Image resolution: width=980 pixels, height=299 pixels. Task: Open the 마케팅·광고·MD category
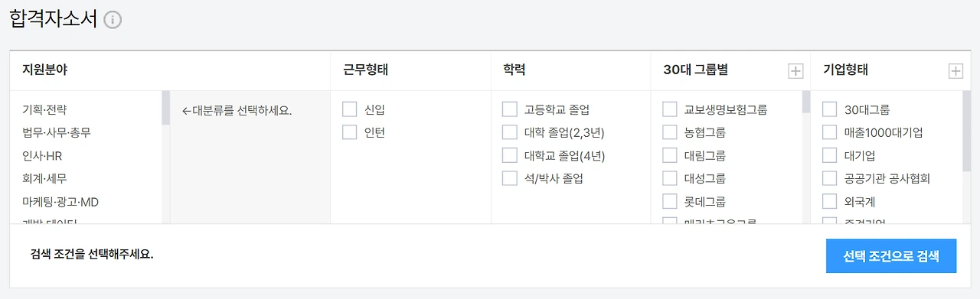pyautogui.click(x=60, y=202)
